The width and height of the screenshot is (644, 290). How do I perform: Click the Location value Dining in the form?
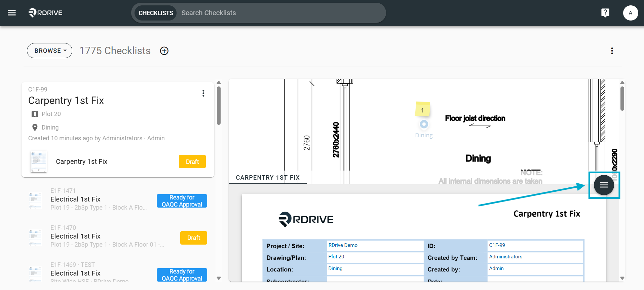(x=335, y=268)
